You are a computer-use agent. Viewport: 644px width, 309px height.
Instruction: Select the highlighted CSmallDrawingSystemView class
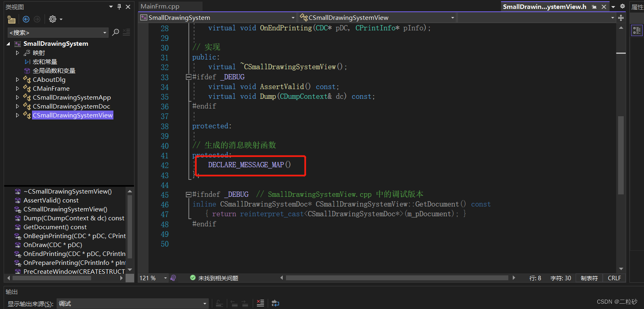click(73, 115)
